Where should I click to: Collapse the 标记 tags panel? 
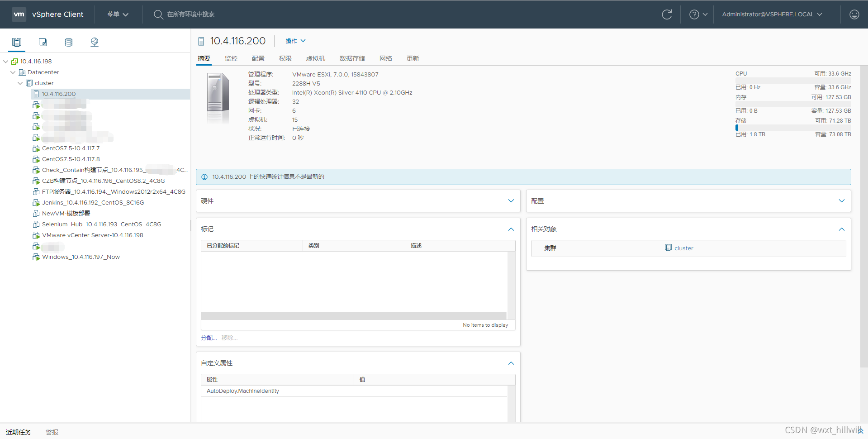click(511, 229)
